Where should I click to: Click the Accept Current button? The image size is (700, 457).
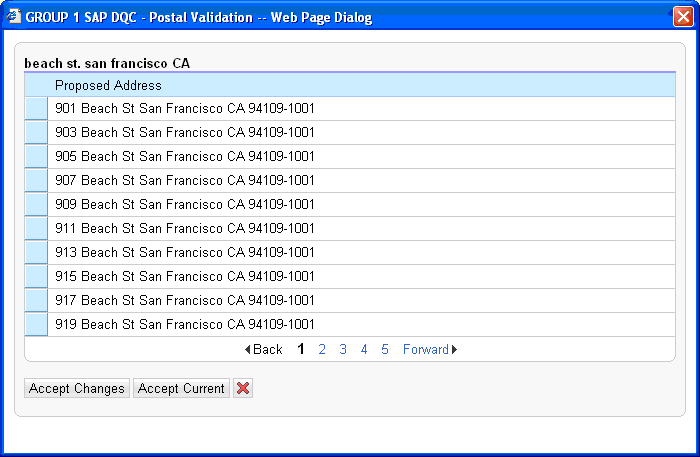point(181,389)
